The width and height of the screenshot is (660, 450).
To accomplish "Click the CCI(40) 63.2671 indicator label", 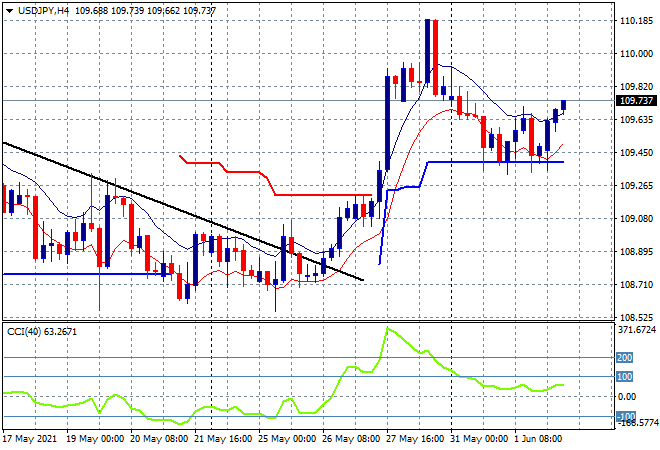I will coord(42,332).
